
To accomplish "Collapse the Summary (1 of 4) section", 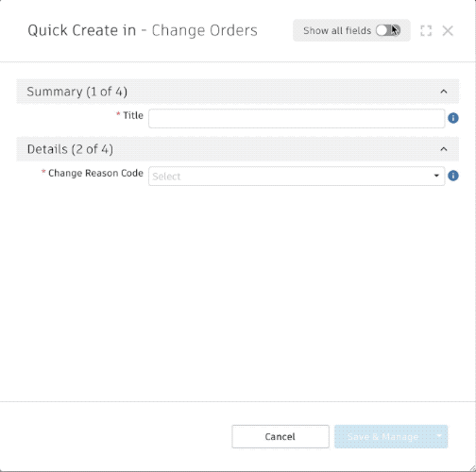I will [x=444, y=92].
